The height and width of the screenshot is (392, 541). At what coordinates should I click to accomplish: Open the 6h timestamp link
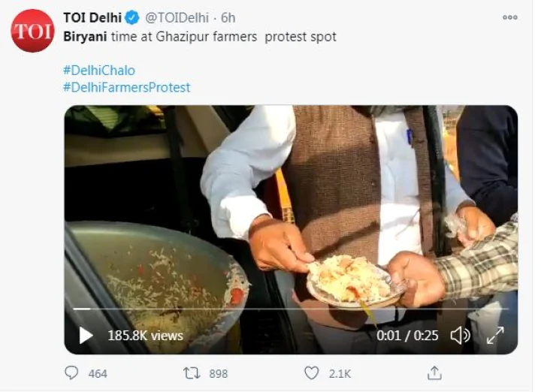coord(228,17)
